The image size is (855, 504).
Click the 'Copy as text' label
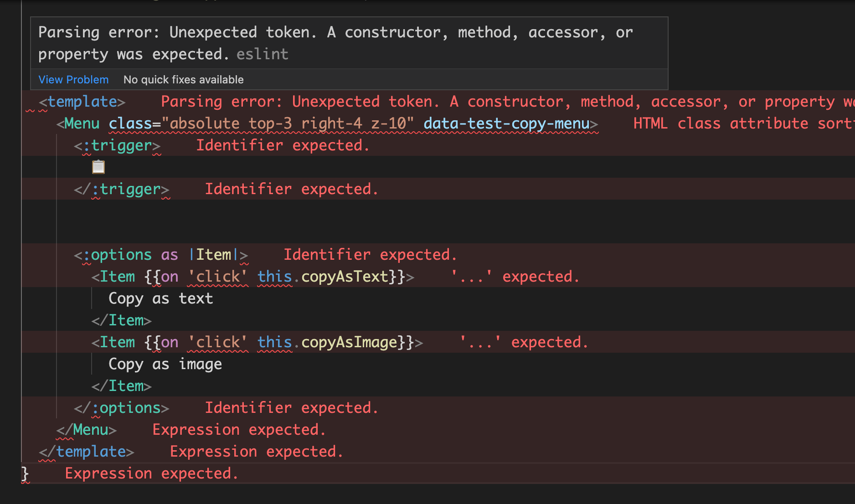pos(160,298)
